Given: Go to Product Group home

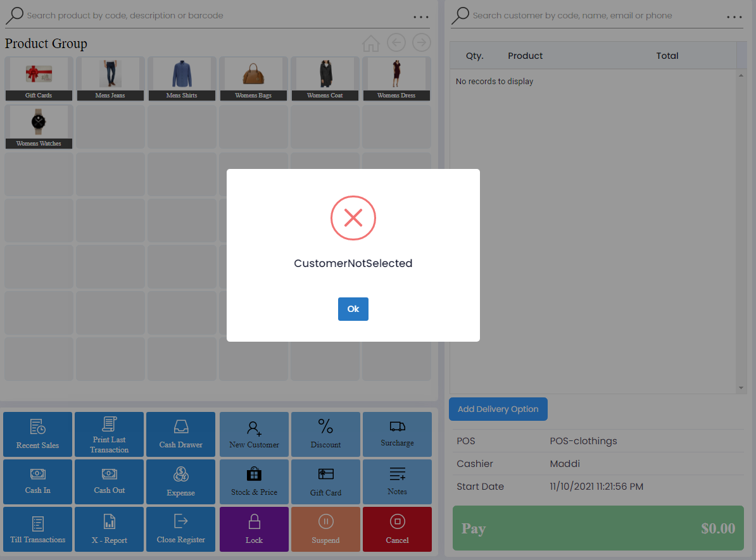Looking at the screenshot, I should pos(371,43).
